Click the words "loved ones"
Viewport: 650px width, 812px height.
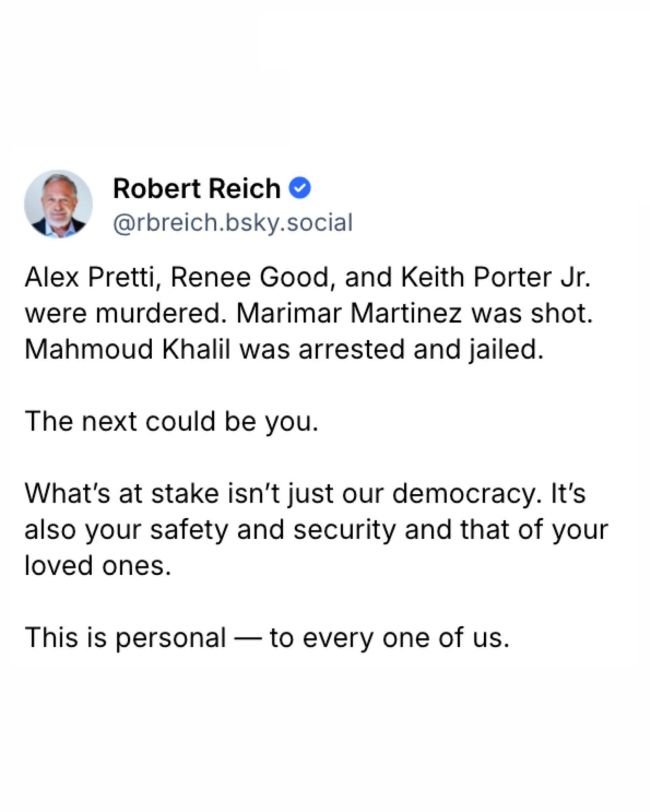click(97, 566)
